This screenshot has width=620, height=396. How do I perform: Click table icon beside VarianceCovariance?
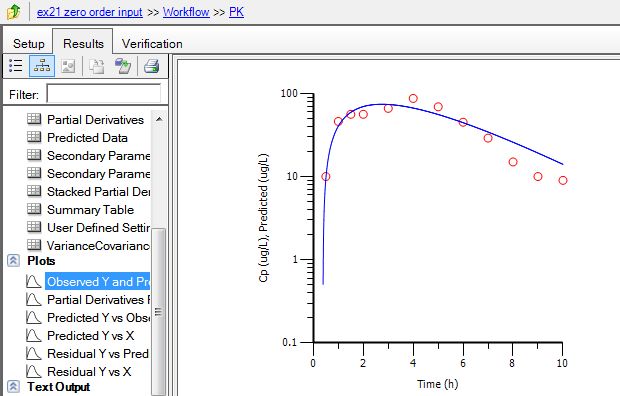34,245
